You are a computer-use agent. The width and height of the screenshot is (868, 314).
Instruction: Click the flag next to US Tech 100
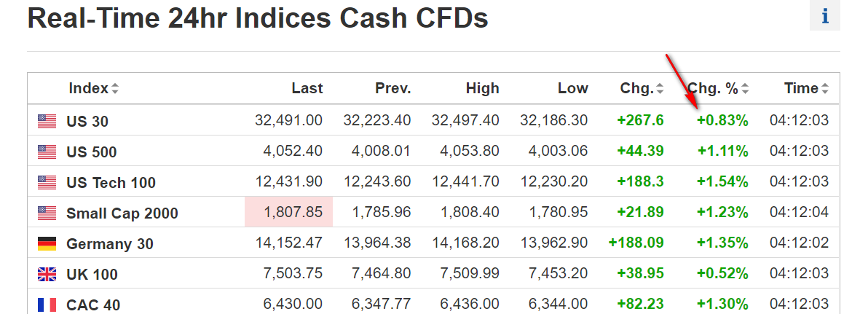click(47, 182)
